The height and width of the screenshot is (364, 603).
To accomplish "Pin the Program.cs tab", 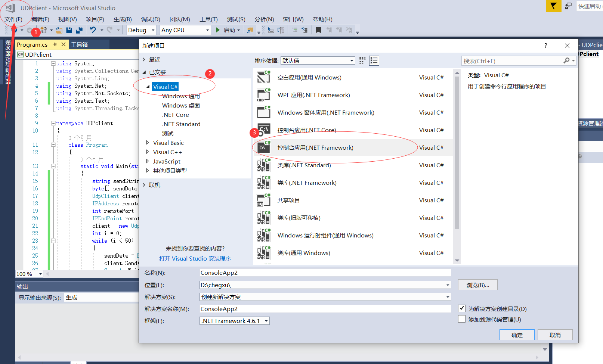I will (x=55, y=44).
